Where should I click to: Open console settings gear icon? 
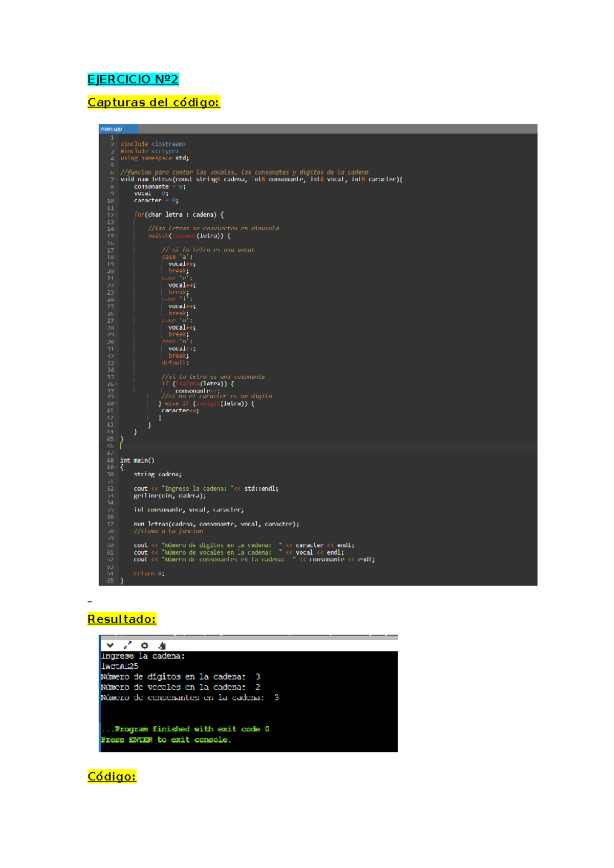click(145, 645)
